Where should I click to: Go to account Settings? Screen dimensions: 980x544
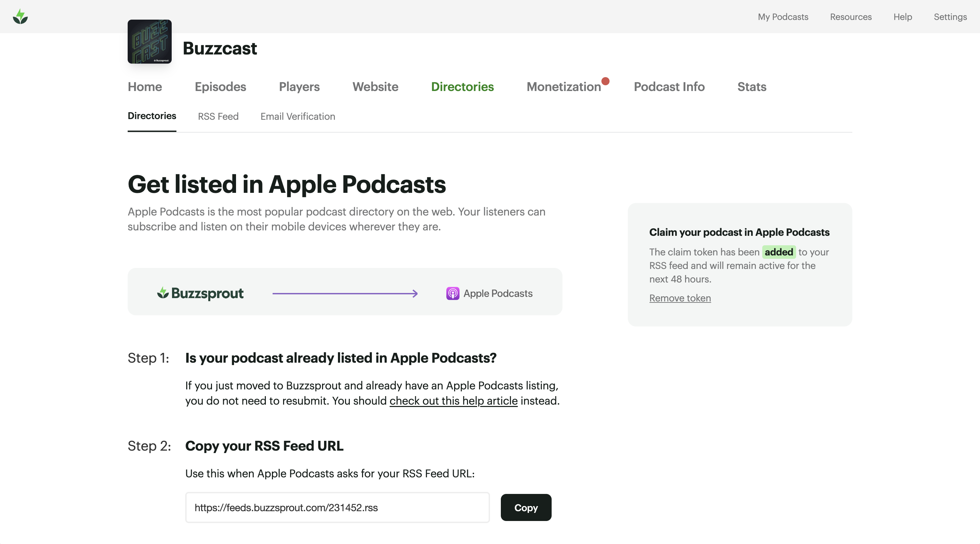950,17
